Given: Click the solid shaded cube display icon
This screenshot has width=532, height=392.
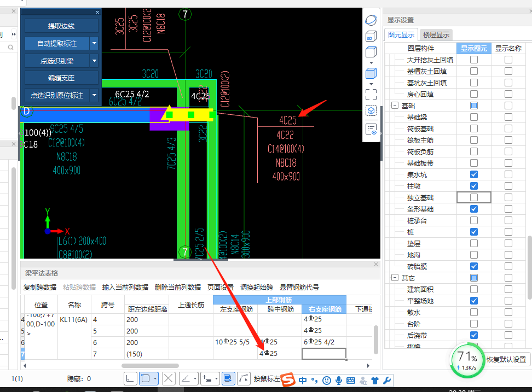Looking at the screenshot, I should point(371,73).
